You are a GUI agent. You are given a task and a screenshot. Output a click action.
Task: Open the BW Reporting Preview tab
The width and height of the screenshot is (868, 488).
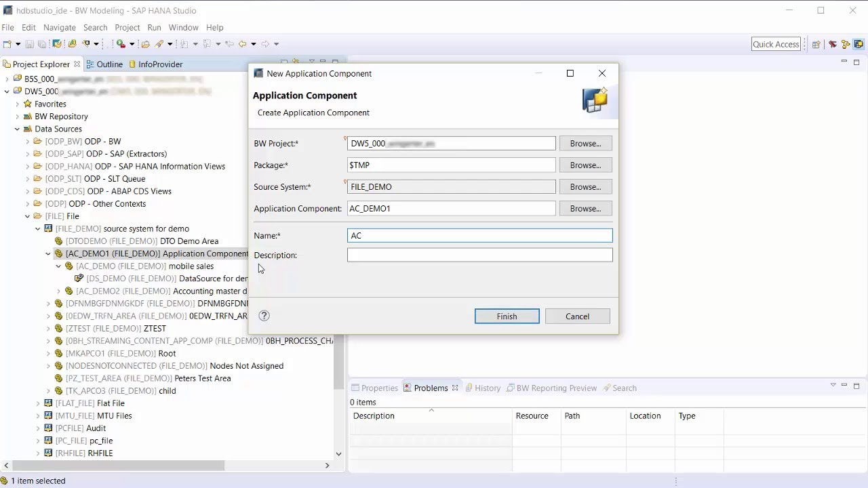tap(551, 388)
